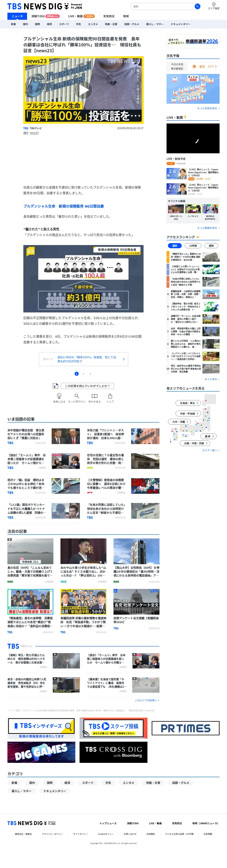Click エリア一覧へ link
Screen dimensions: 227x868
point(210,450)
